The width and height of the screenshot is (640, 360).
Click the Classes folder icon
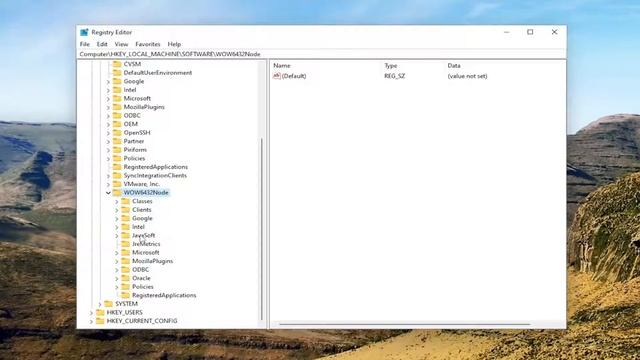126,201
